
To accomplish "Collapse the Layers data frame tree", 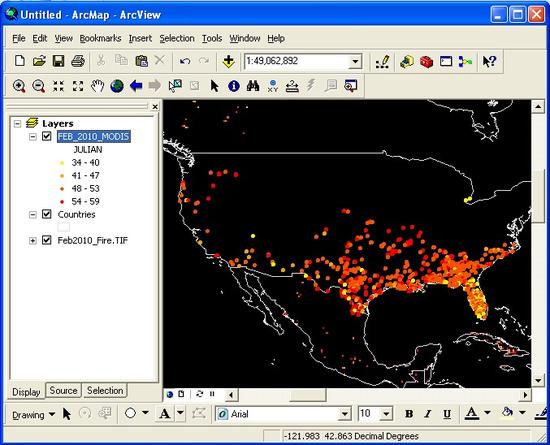I will [17, 123].
